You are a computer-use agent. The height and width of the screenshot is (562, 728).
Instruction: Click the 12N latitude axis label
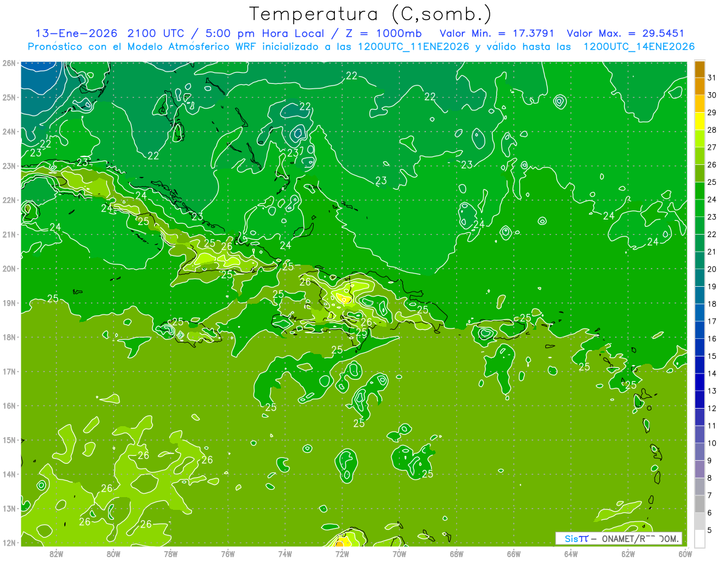pyautogui.click(x=10, y=543)
